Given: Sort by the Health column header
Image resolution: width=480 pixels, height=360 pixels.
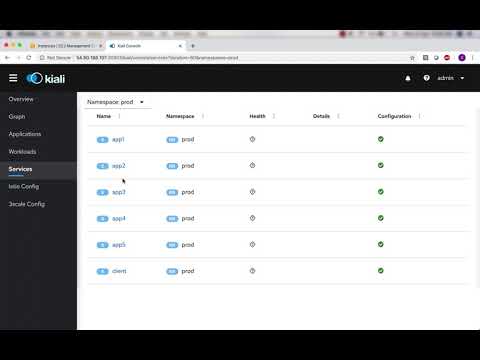Looking at the screenshot, I should click(x=257, y=116).
